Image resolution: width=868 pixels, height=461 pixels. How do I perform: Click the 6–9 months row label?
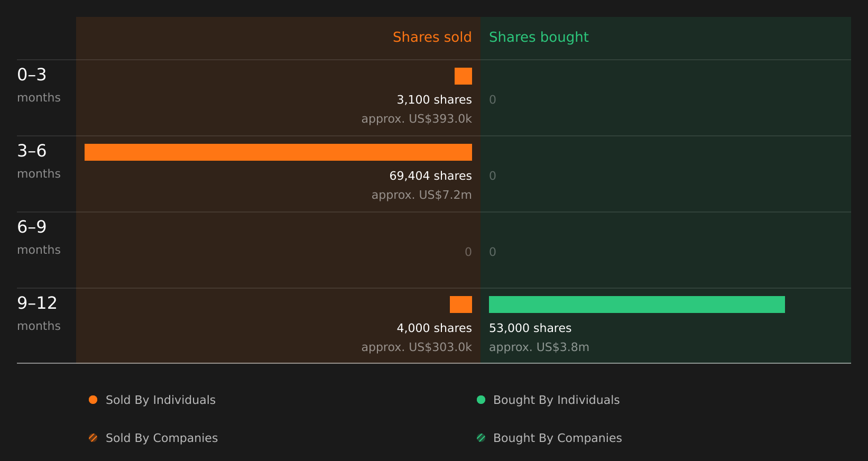tap(39, 237)
